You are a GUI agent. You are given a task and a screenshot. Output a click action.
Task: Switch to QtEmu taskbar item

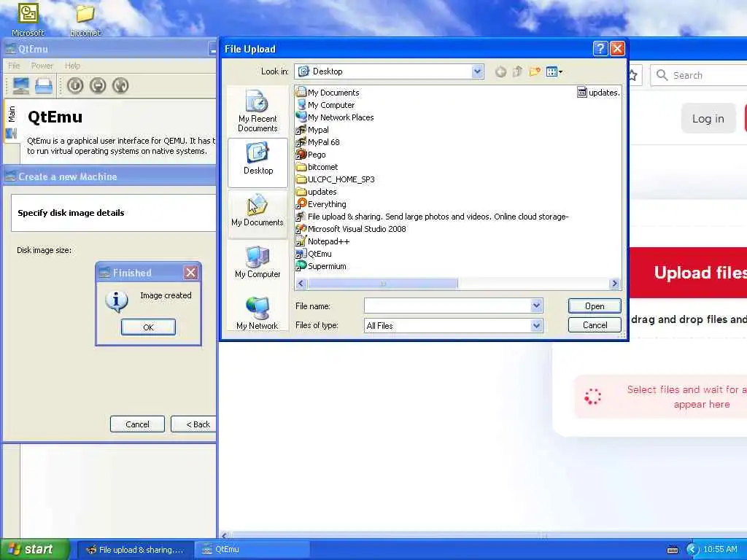click(x=252, y=550)
